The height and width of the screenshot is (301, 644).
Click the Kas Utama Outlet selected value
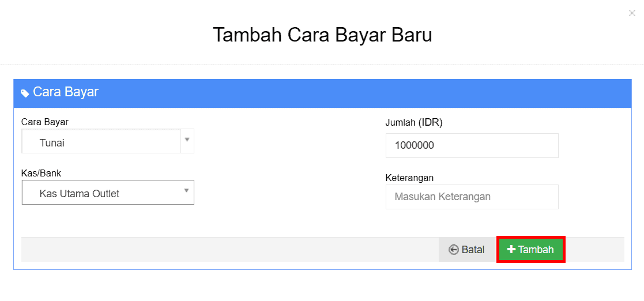pos(79,194)
